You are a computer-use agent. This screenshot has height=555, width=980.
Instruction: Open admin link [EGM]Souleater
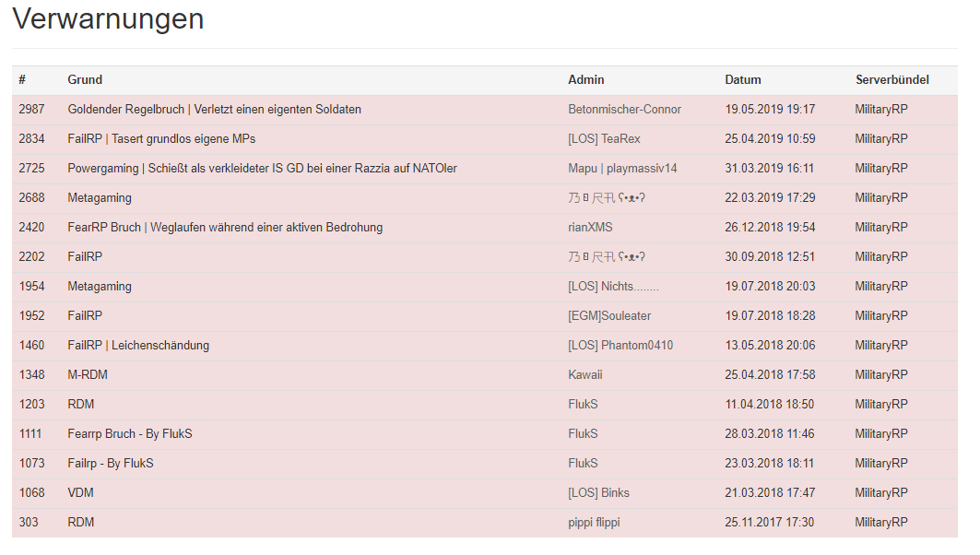coord(609,315)
